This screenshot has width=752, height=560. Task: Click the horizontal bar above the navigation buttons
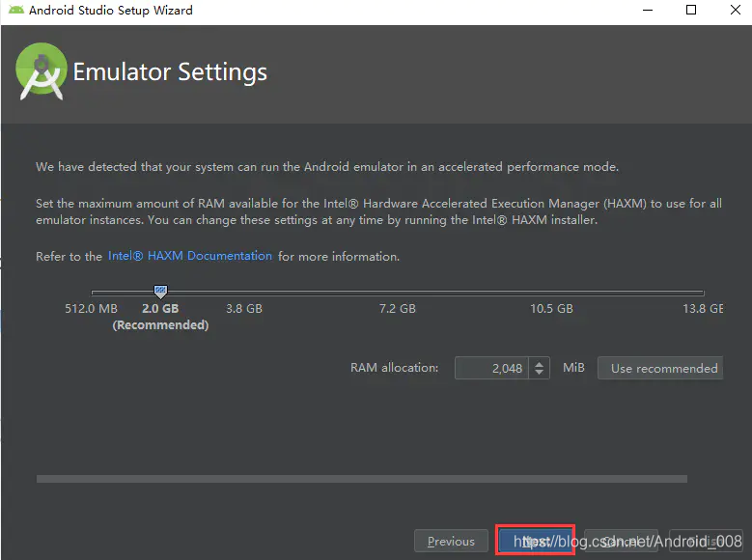362,479
